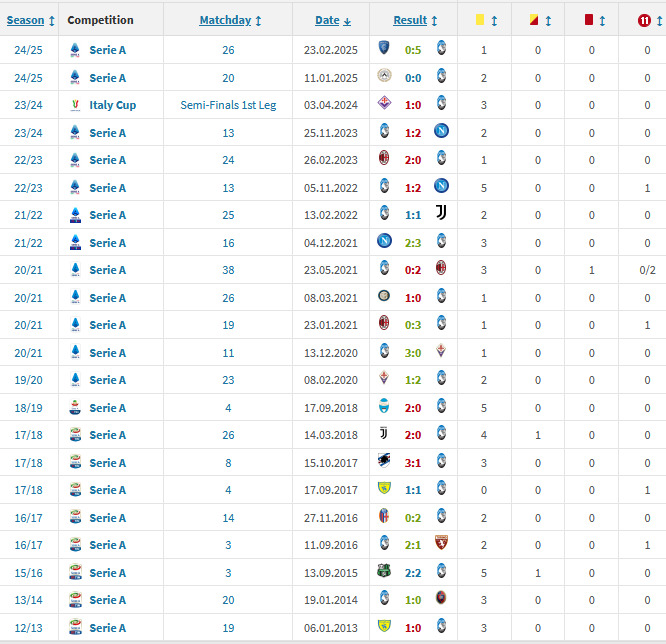Screen dimensions: 666x644
Task: Click the starting eleven column header icon
Action: [643, 20]
